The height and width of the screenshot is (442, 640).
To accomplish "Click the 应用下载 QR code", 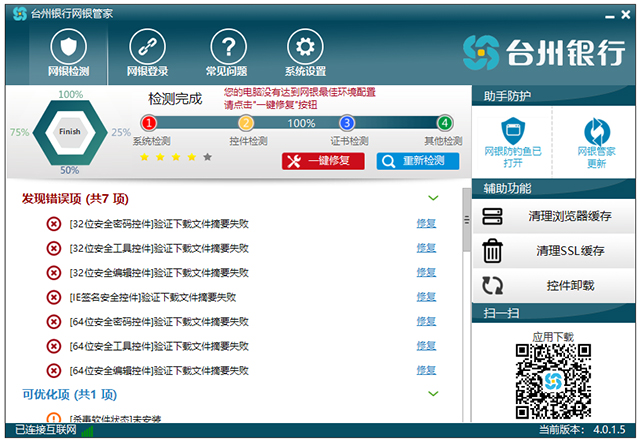I will (x=554, y=382).
